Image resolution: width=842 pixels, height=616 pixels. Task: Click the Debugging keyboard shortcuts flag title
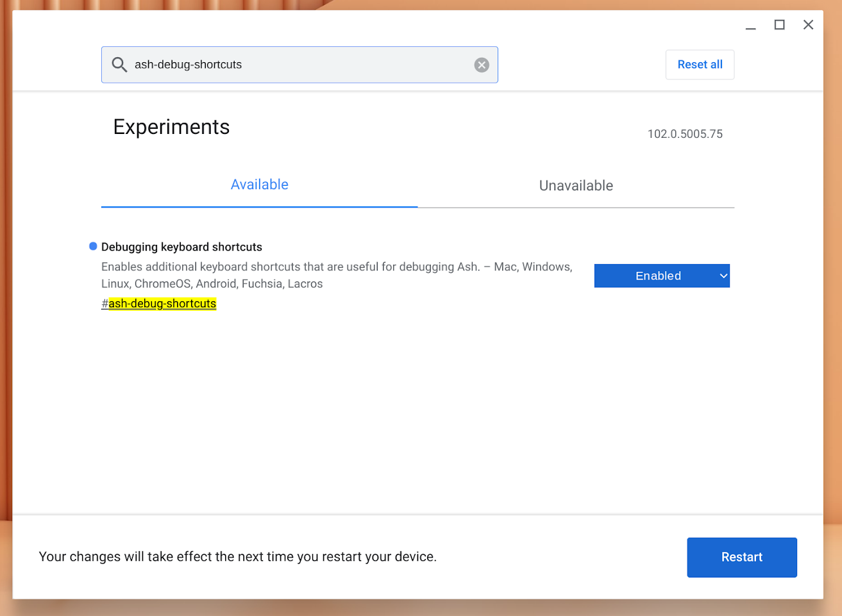[x=181, y=246]
